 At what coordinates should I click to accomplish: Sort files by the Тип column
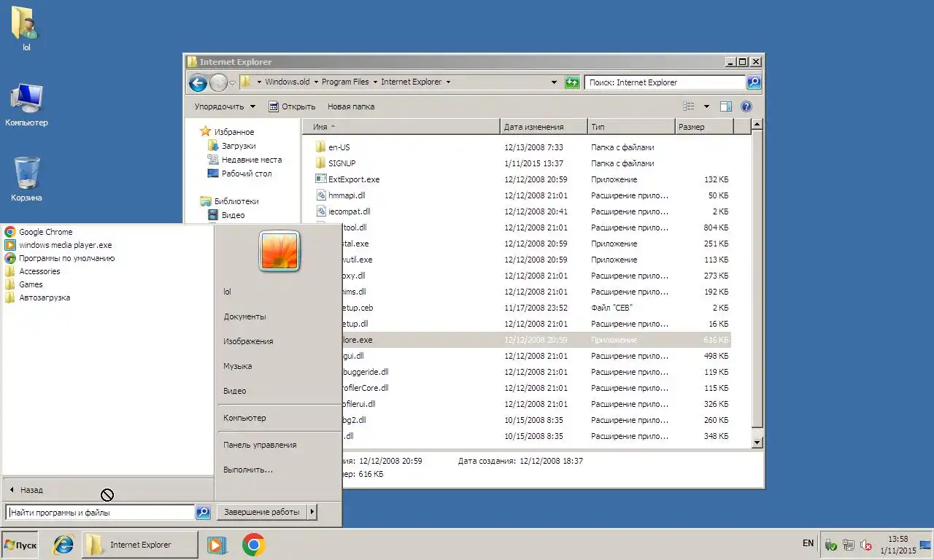coord(630,127)
